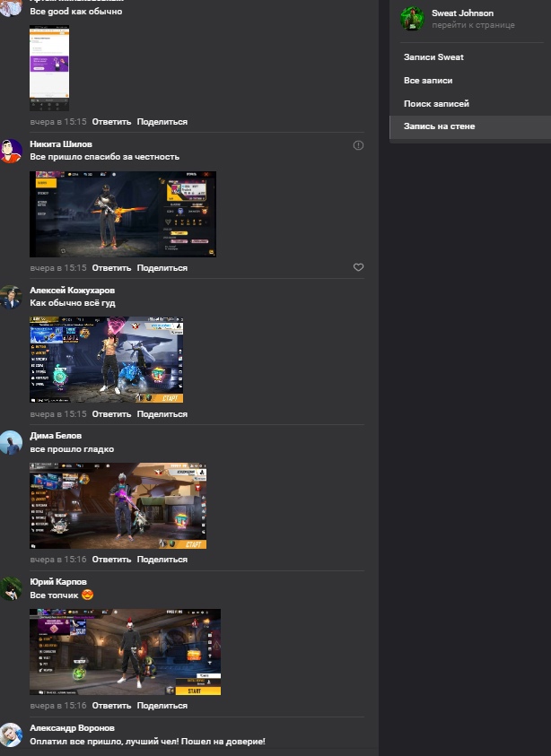Reply to Никита Шилов's comment
The width and height of the screenshot is (551, 756).
click(111, 268)
